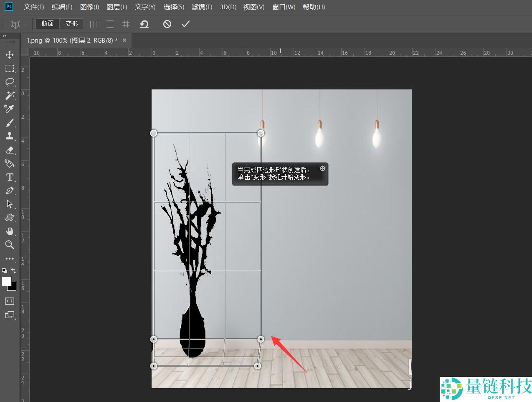Switch to 变形 (Warp) mode
This screenshot has height=402, width=532.
pos(71,24)
